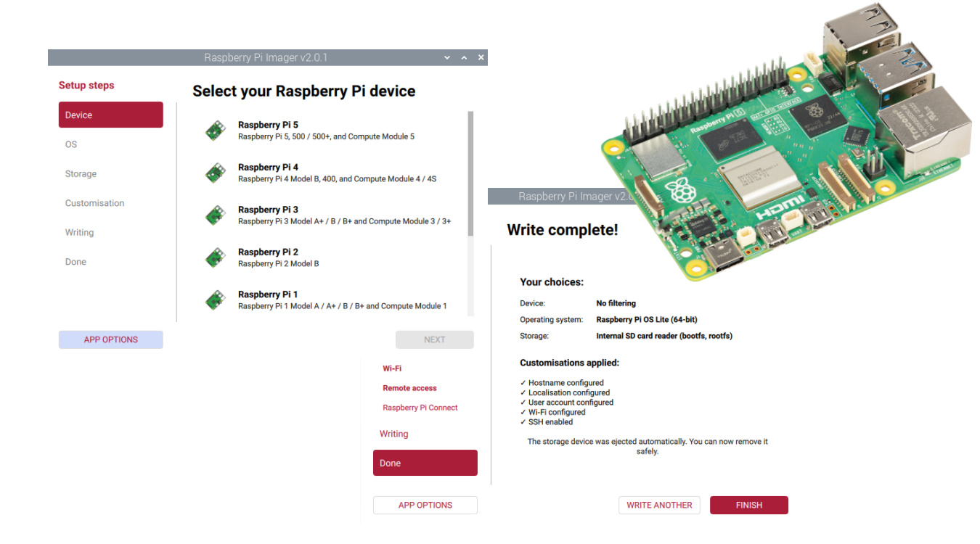Screen dimensions: 980x544
Task: Click WRITE ANOTHER to flash again
Action: point(659,505)
